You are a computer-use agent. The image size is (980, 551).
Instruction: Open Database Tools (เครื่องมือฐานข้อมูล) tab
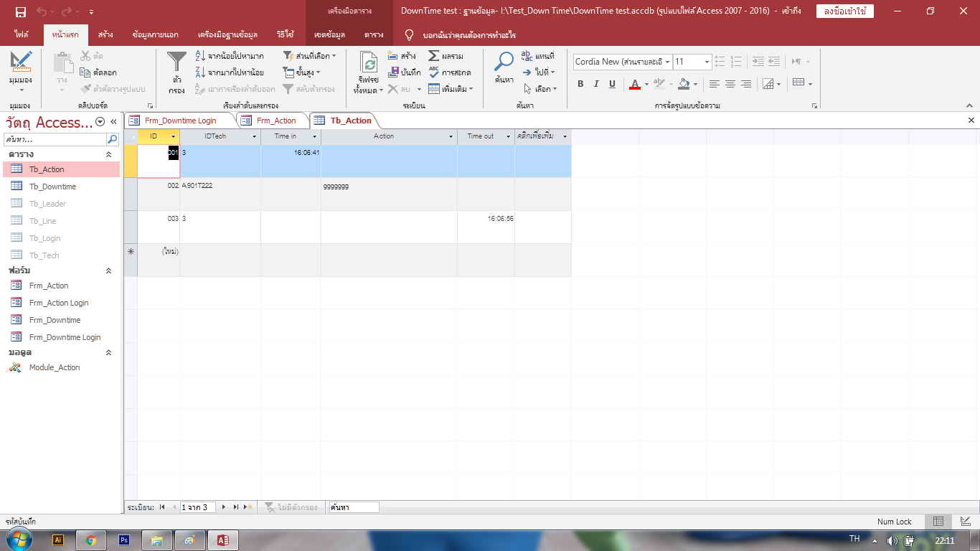227,34
